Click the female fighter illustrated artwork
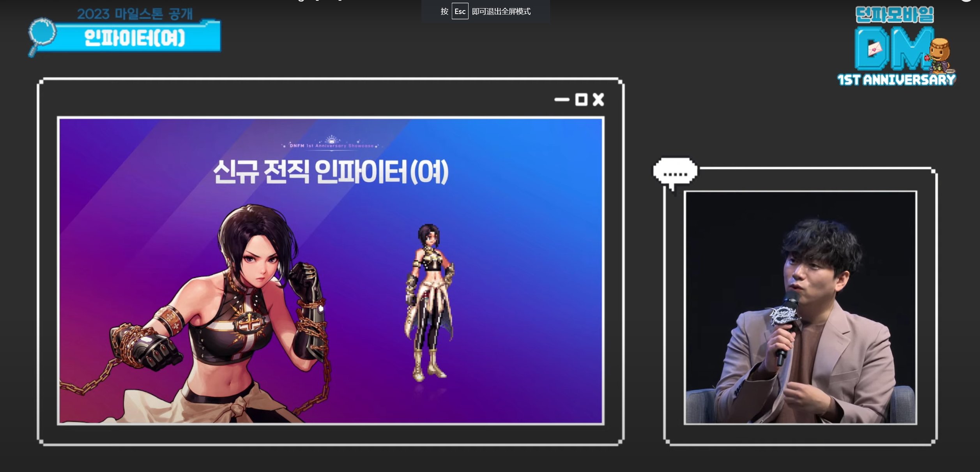The image size is (980, 472). 195,313
